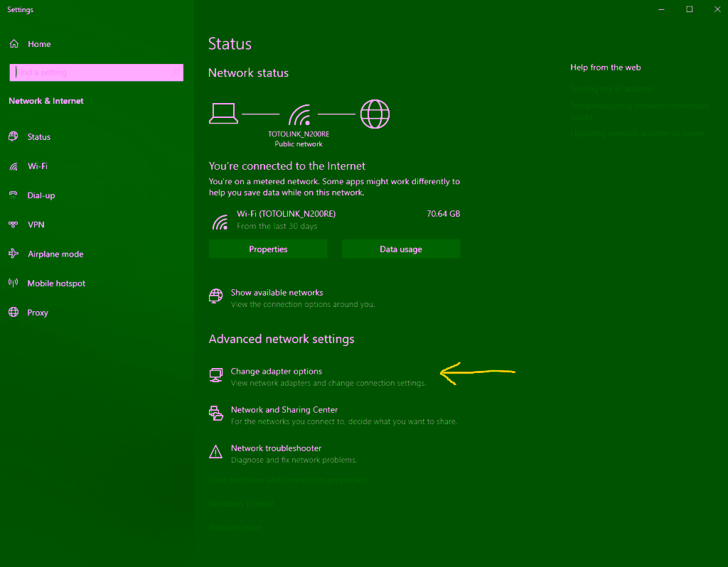Click the Wi-Fi icon in sidebar
The image size is (728, 567).
tap(14, 166)
